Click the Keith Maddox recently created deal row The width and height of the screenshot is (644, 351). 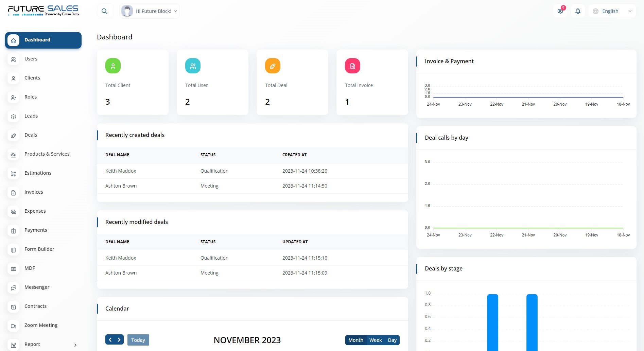point(121,171)
